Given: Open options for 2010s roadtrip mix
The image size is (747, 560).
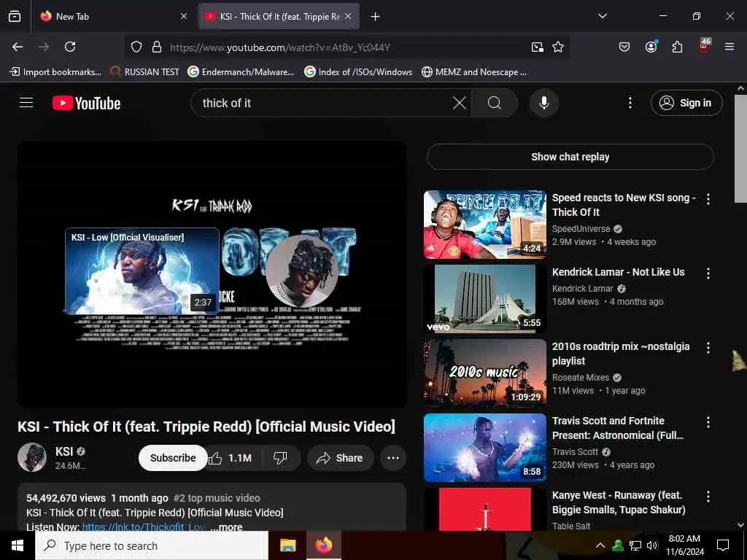Looking at the screenshot, I should (708, 348).
